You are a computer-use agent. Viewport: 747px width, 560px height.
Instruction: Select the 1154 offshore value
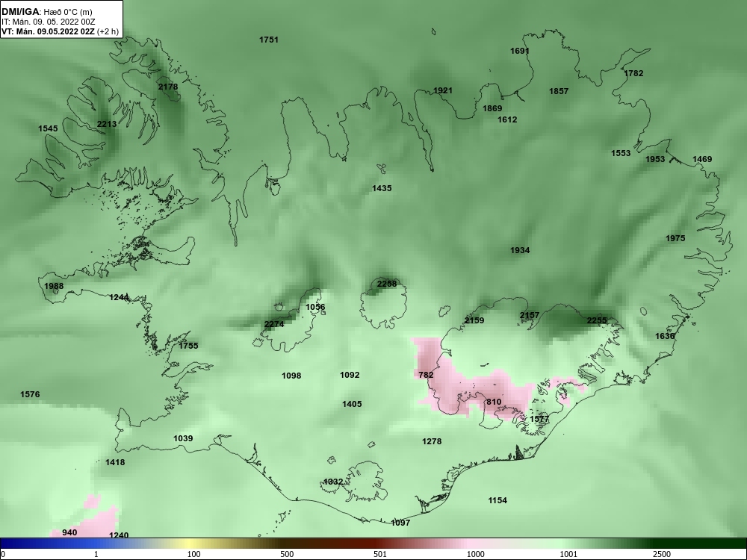498,500
